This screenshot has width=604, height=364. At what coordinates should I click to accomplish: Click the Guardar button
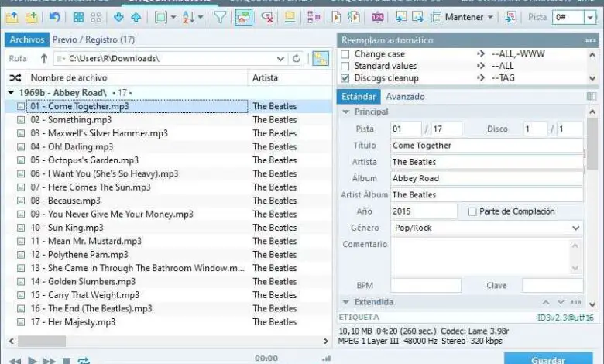548,359
